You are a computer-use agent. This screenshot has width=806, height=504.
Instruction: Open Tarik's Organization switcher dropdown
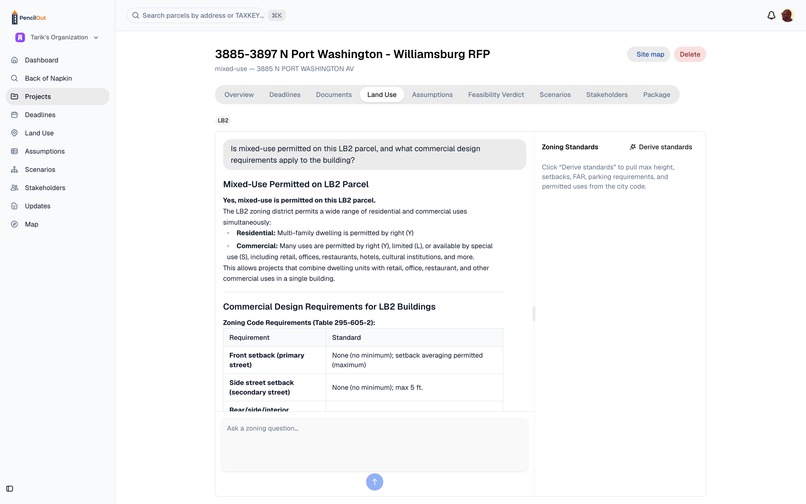57,38
